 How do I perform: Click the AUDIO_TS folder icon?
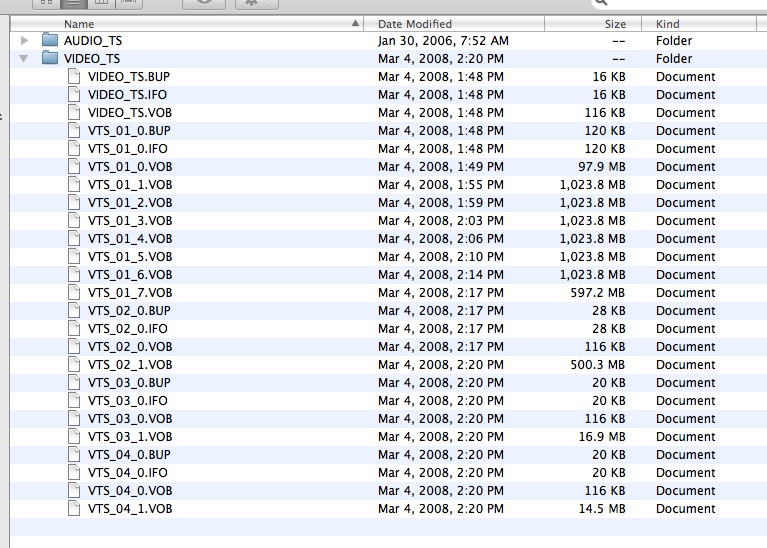click(50, 40)
